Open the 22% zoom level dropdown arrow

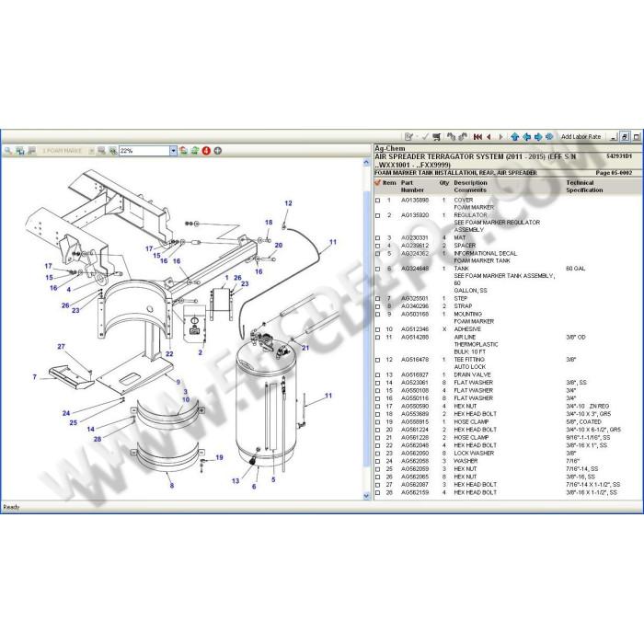(173, 151)
